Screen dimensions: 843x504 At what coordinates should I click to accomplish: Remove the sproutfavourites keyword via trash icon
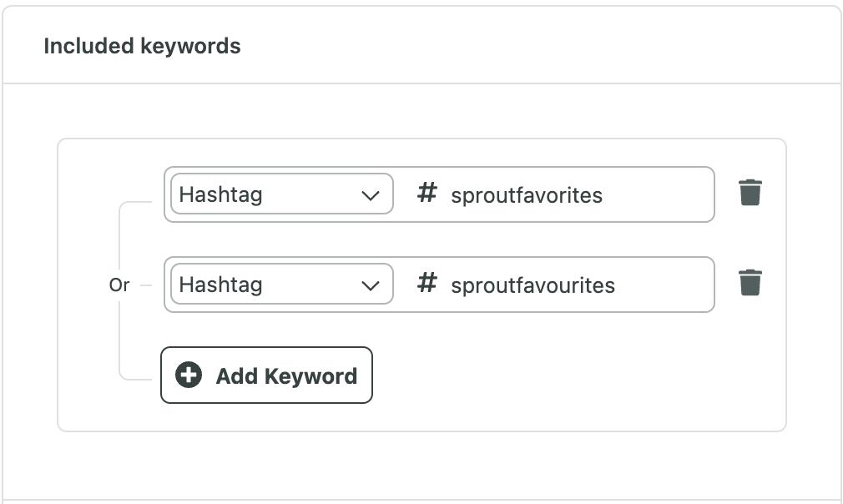[750, 283]
